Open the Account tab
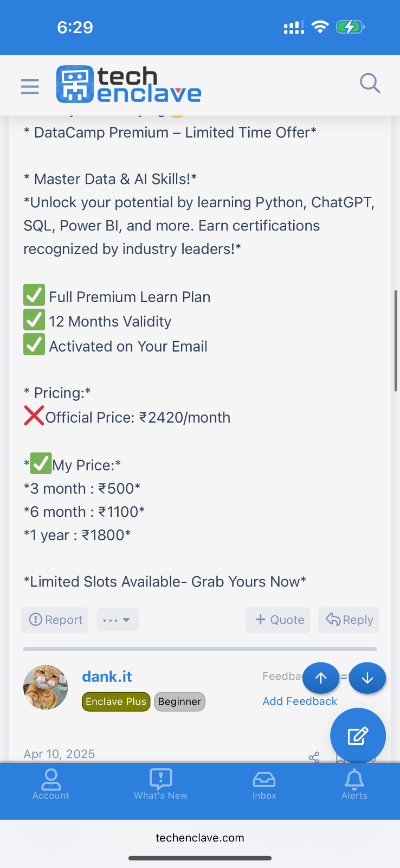Image resolution: width=400 pixels, height=868 pixels. (51, 784)
